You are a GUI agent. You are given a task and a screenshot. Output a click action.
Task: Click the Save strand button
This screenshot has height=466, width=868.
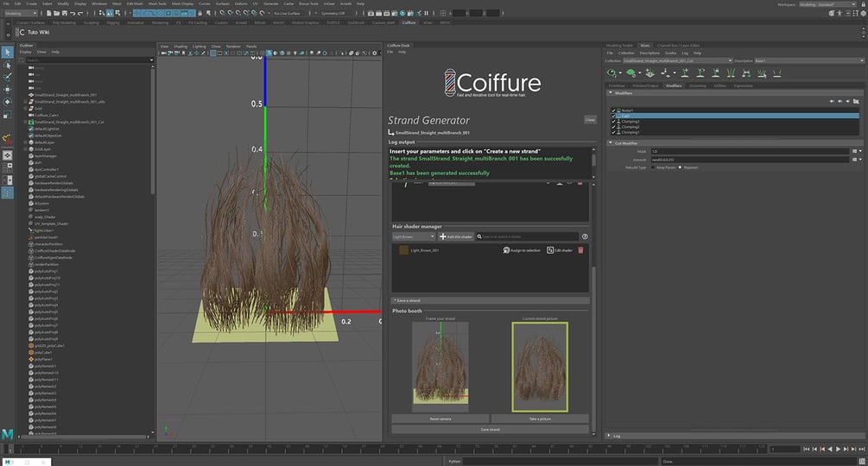point(490,429)
